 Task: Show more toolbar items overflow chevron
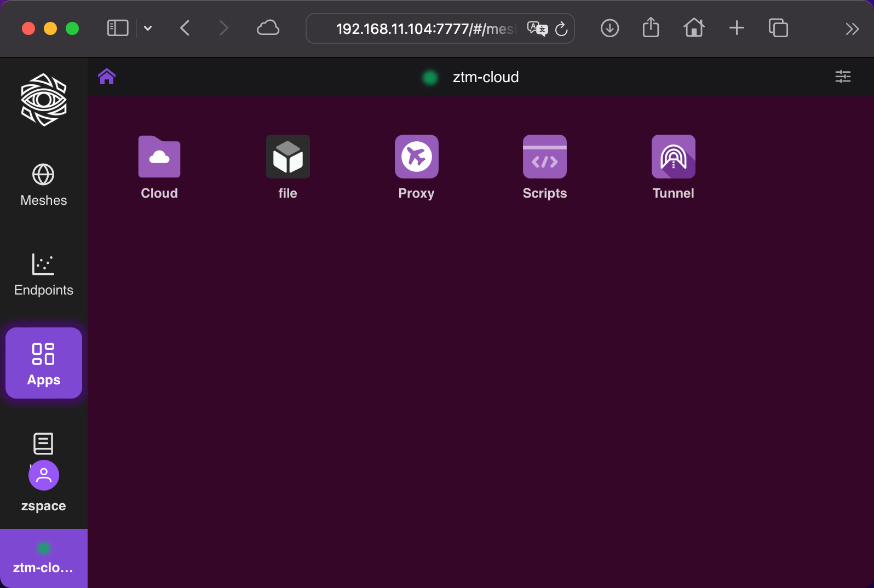click(852, 28)
